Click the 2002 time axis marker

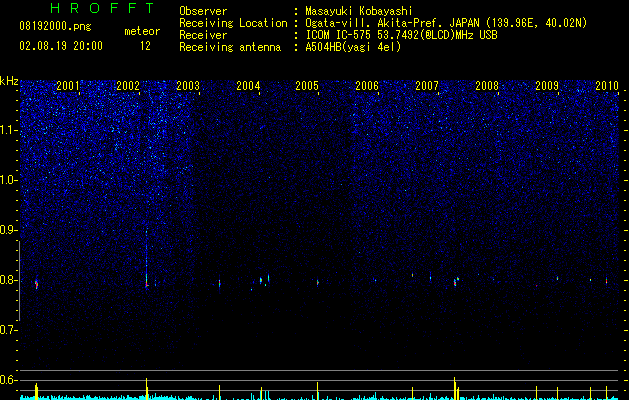point(128,85)
